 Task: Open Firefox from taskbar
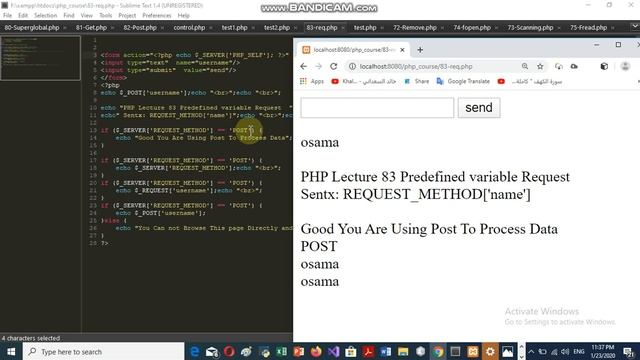[316, 351]
